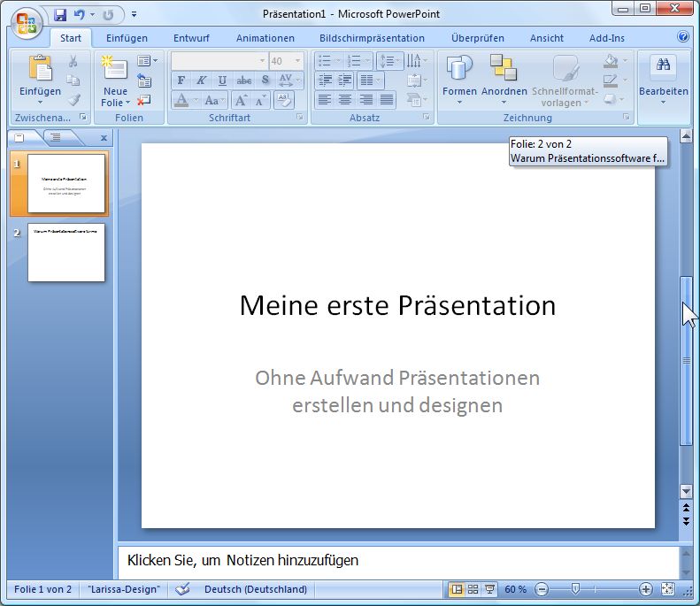
Task: Customize Quick Access Toolbar dropdown
Action: tap(134, 15)
